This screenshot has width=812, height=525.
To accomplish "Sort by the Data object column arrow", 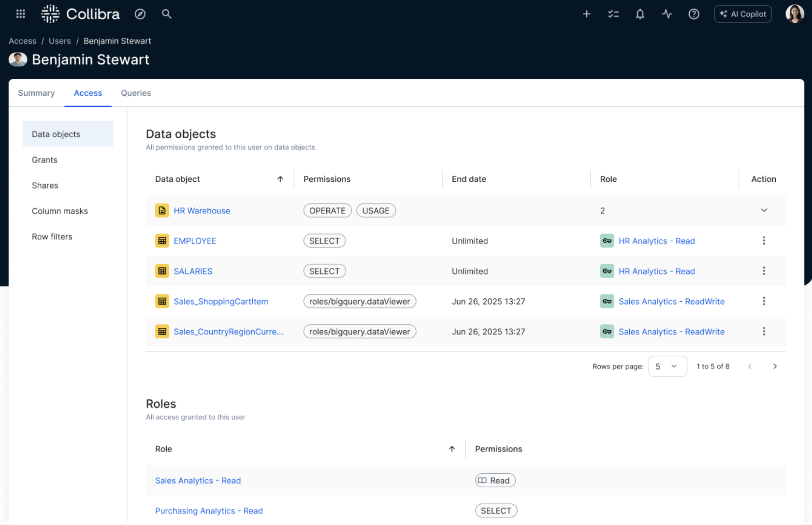I will click(x=280, y=179).
